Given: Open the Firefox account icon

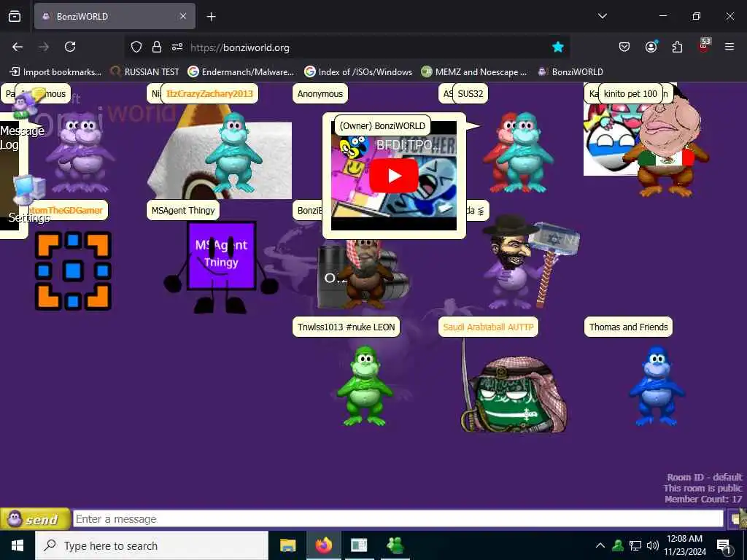Looking at the screenshot, I should tap(651, 47).
